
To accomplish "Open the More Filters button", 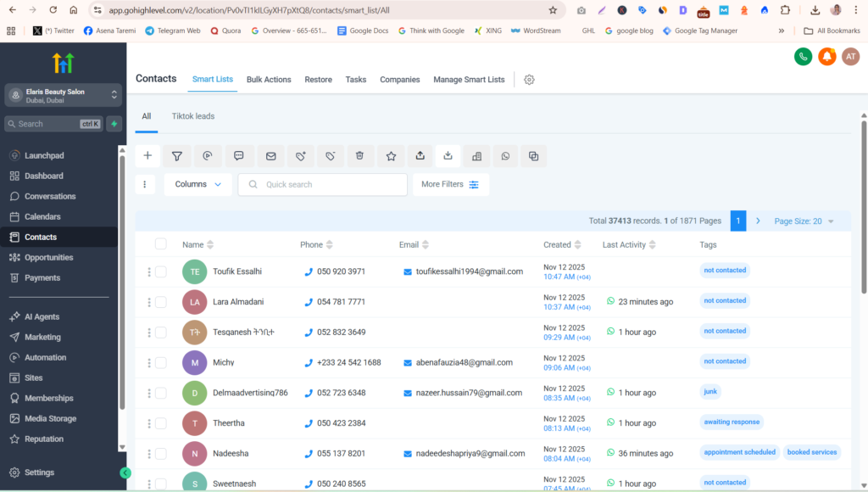I will point(450,185).
